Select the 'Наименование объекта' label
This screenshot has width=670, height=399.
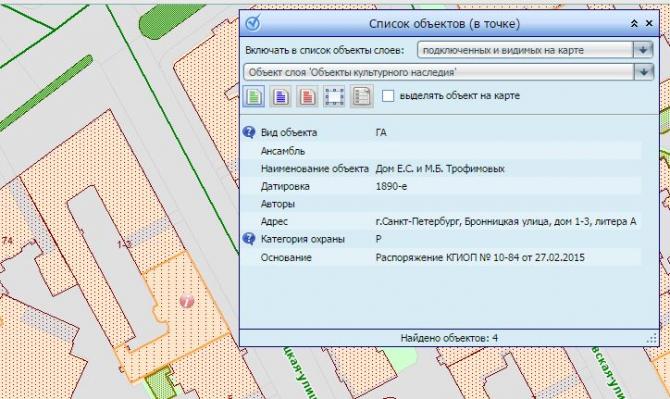point(314,169)
